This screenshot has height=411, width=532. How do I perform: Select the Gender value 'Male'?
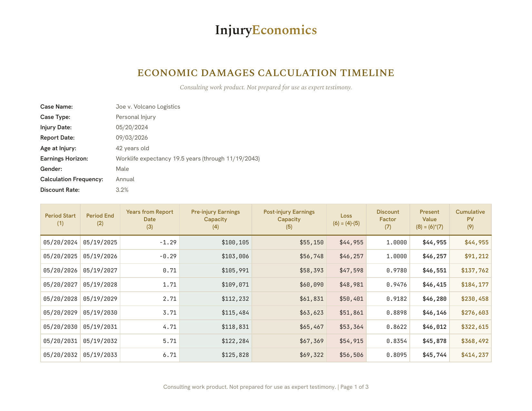(122, 169)
